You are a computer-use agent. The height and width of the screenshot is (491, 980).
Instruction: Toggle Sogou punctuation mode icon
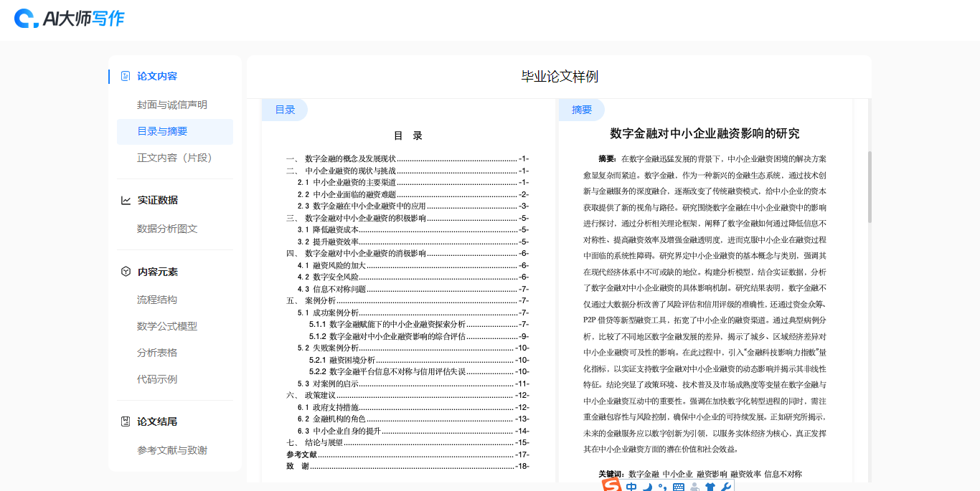tap(662, 487)
